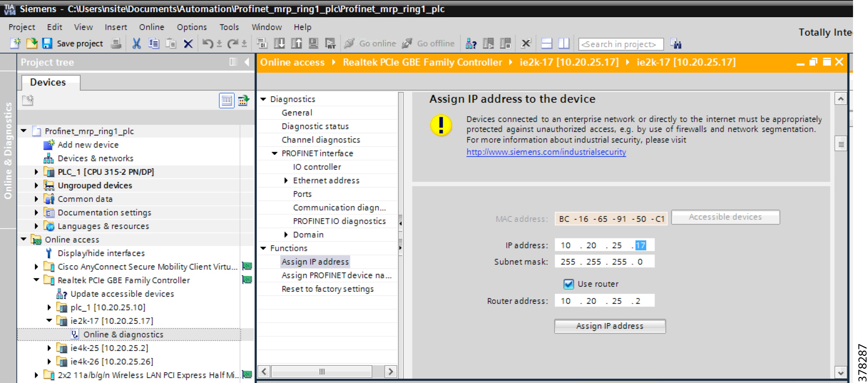Image resolution: width=868 pixels, height=383 pixels.
Task: Open the Edit menu
Action: click(x=55, y=27)
